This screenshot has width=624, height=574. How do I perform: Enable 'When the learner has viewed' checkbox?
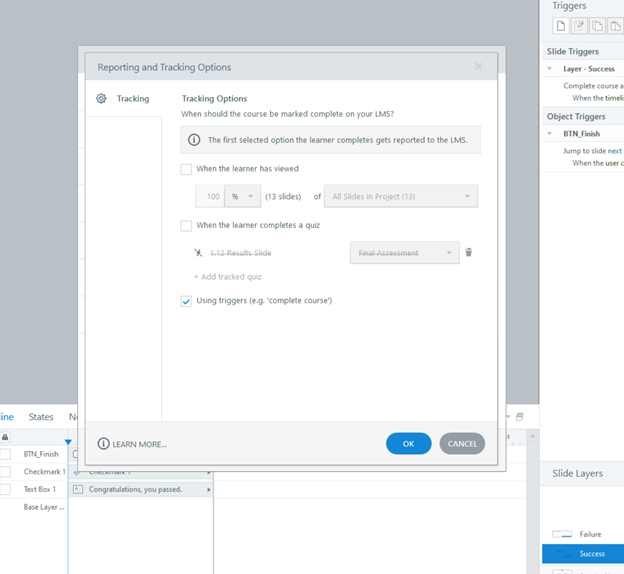[186, 169]
